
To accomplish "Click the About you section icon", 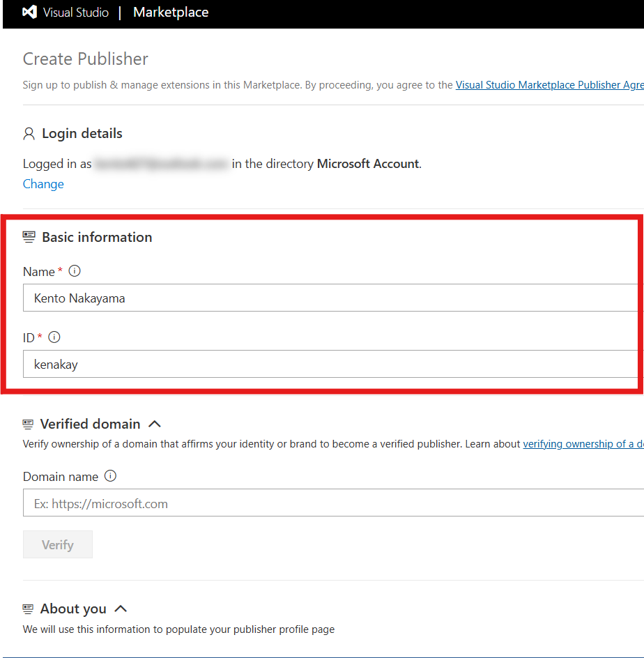I will tap(28, 609).
